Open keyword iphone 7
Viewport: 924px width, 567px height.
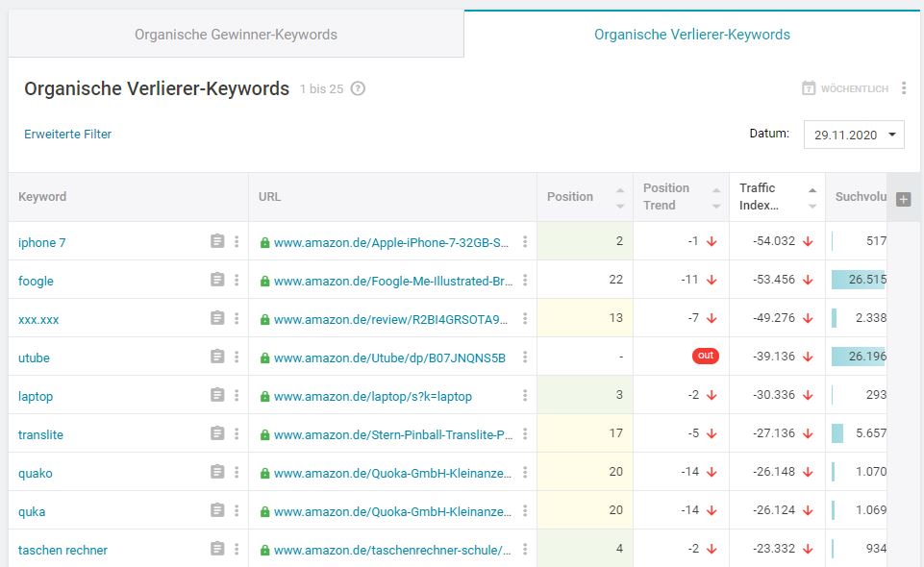(x=42, y=242)
